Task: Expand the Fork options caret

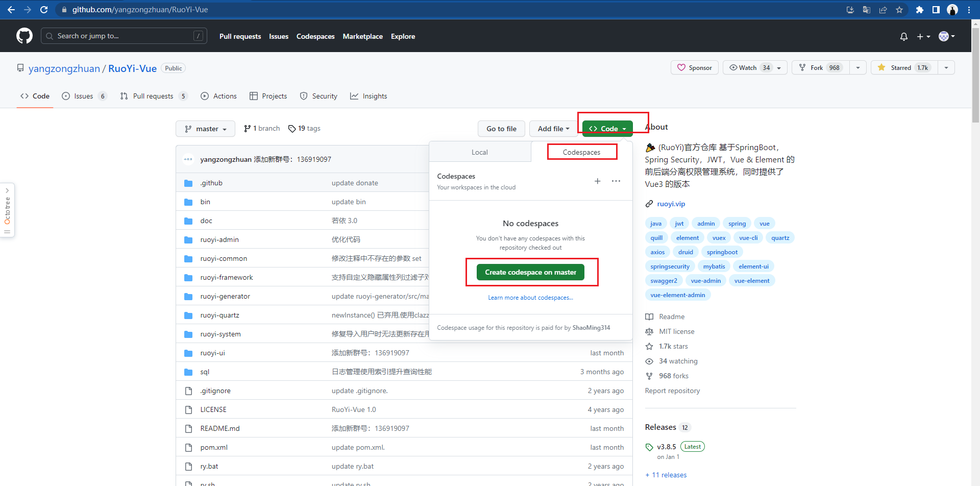Action: [x=858, y=67]
